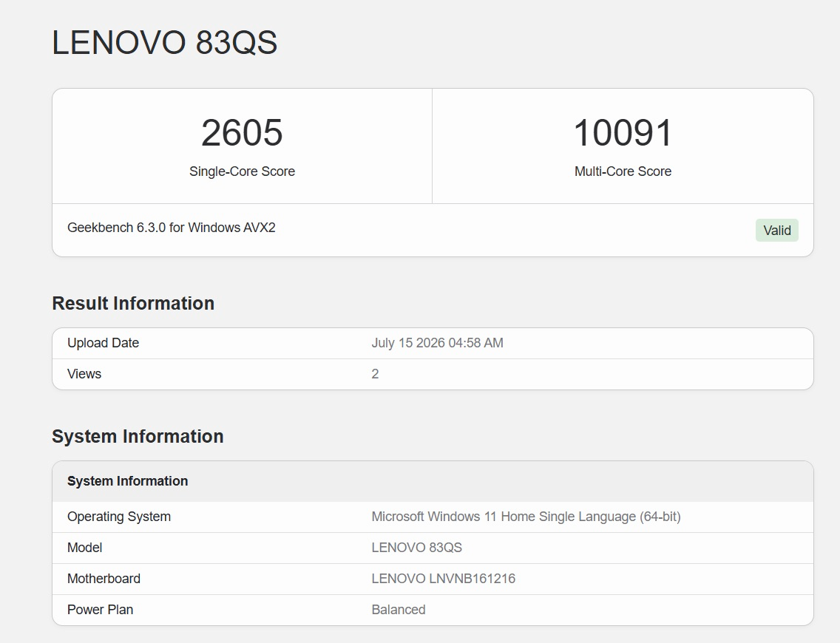
Task: Click the Motherboard row label
Action: 104,579
